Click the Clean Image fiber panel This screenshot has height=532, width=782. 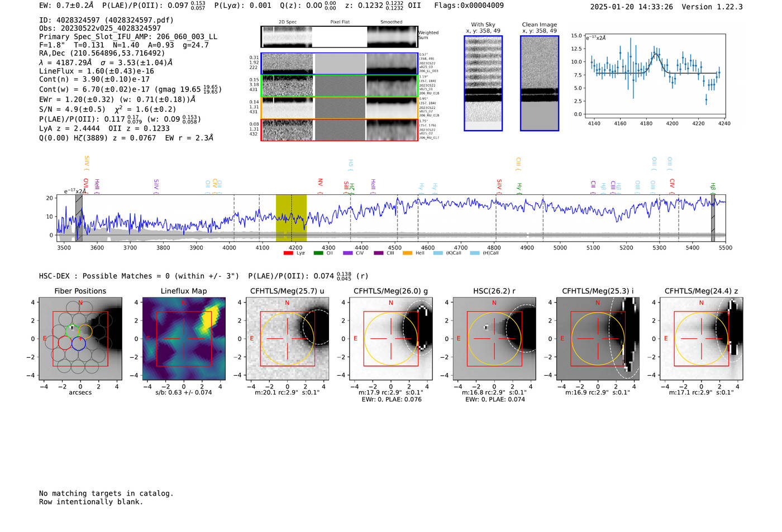(540, 83)
